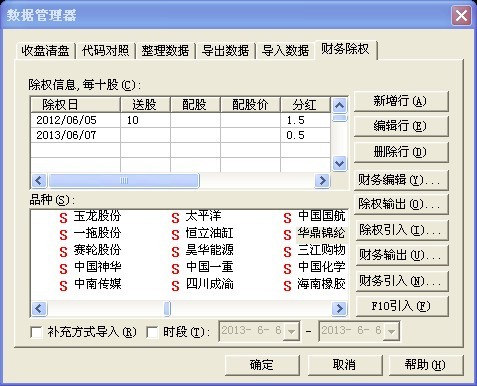The height and width of the screenshot is (386, 477).
Task: Click the 编辑行 button
Action: coord(401,126)
